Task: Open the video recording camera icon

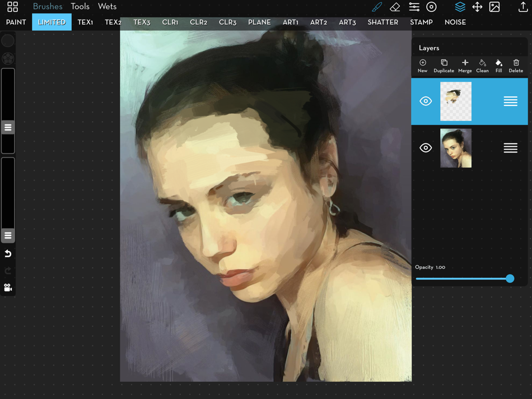Action: 8,287
